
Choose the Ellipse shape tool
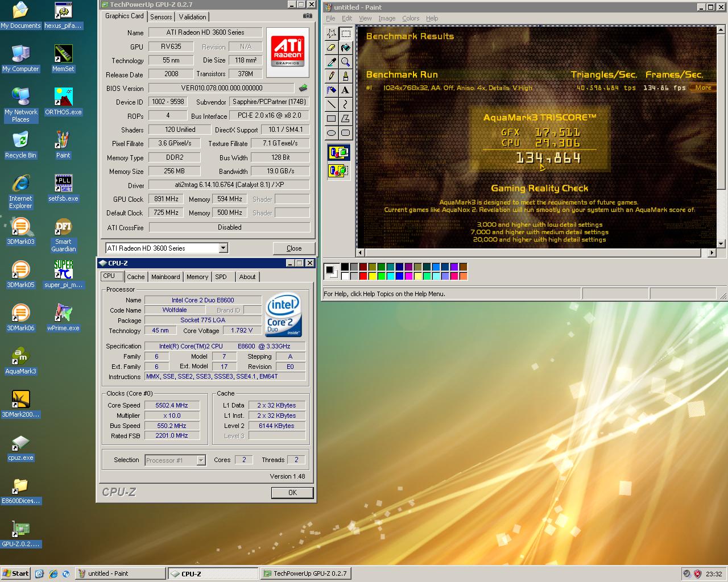332,133
